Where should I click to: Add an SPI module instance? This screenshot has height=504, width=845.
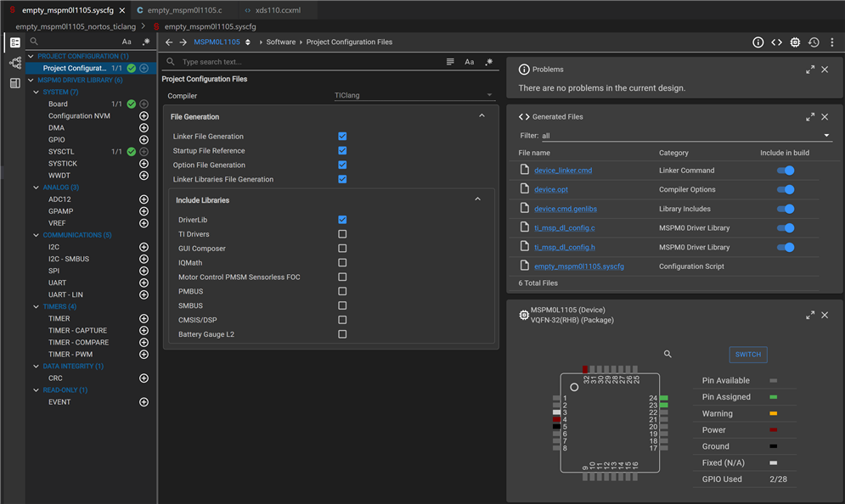[x=144, y=271]
